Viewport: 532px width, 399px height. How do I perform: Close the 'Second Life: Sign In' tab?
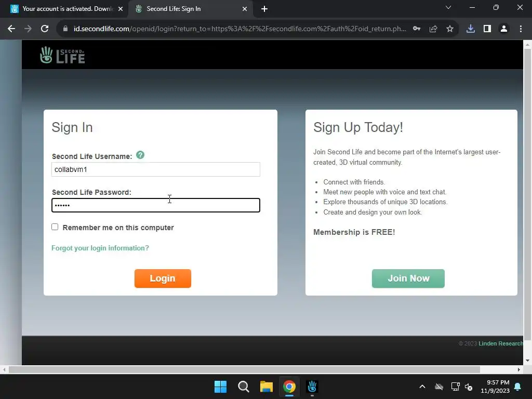pos(245,9)
